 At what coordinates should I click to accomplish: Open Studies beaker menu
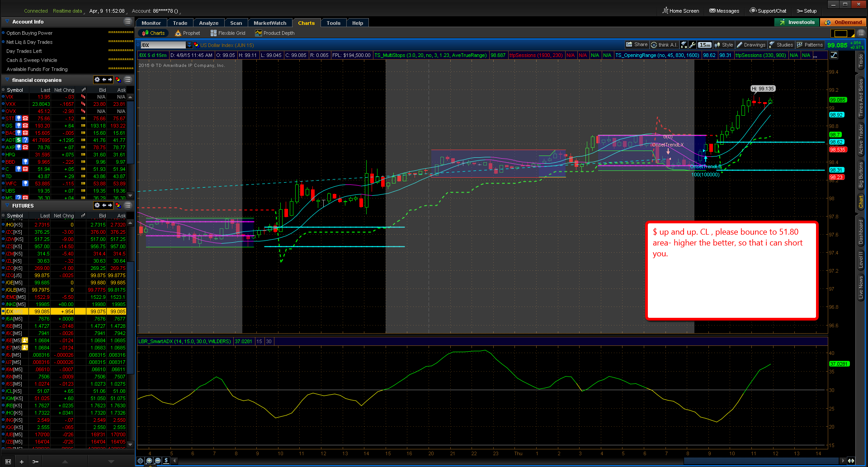tap(781, 45)
